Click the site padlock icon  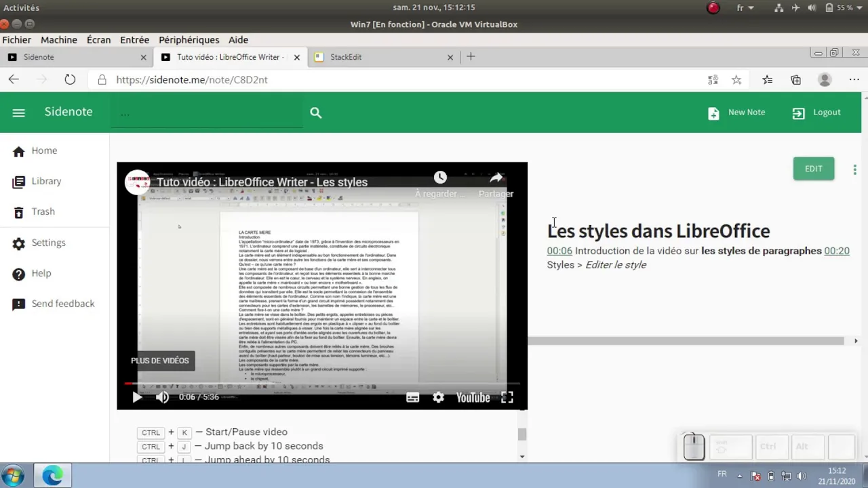pyautogui.click(x=102, y=80)
